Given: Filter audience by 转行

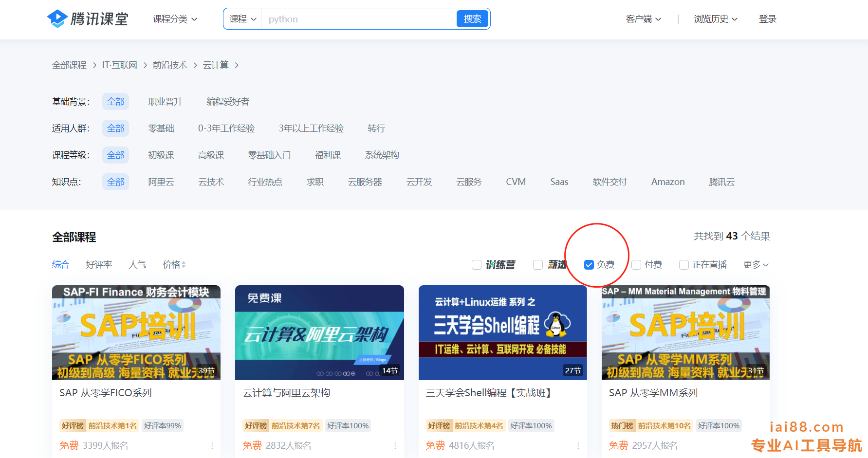Looking at the screenshot, I should 376,128.
